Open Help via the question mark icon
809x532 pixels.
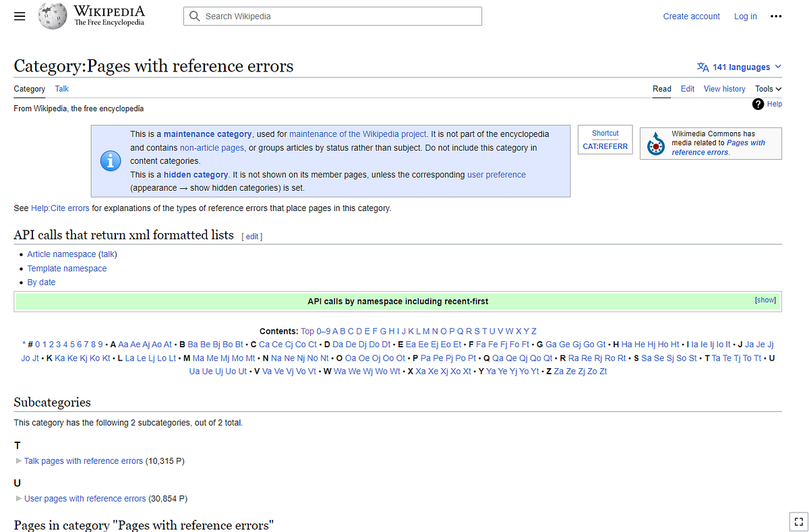pos(758,104)
